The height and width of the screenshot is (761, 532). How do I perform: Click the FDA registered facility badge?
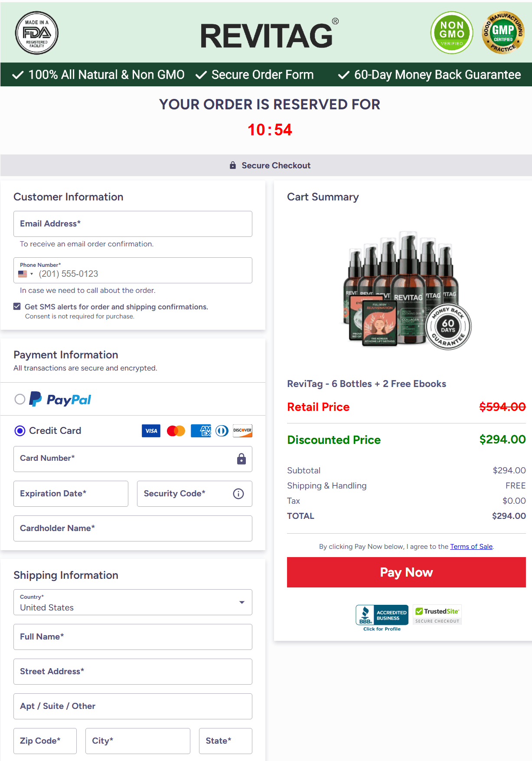(37, 33)
